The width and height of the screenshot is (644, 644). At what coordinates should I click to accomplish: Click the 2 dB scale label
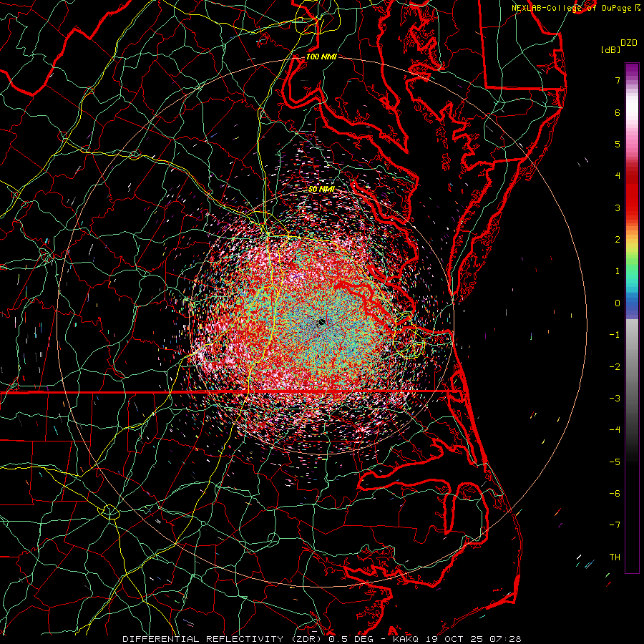pyautogui.click(x=618, y=240)
